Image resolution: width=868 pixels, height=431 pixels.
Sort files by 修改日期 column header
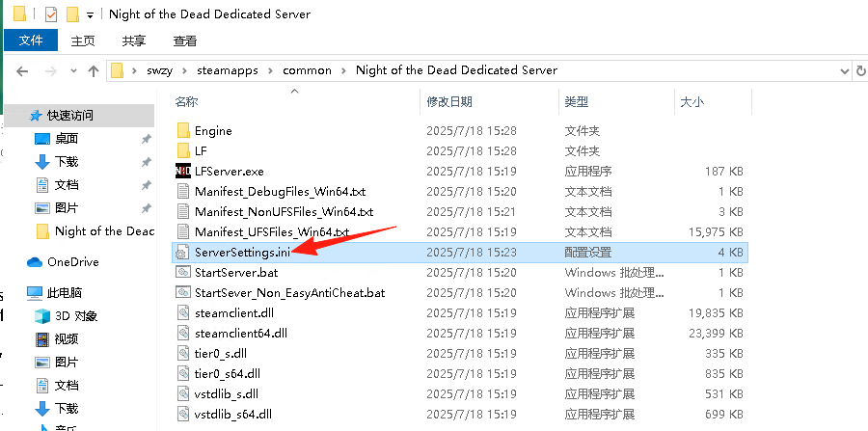(x=449, y=102)
